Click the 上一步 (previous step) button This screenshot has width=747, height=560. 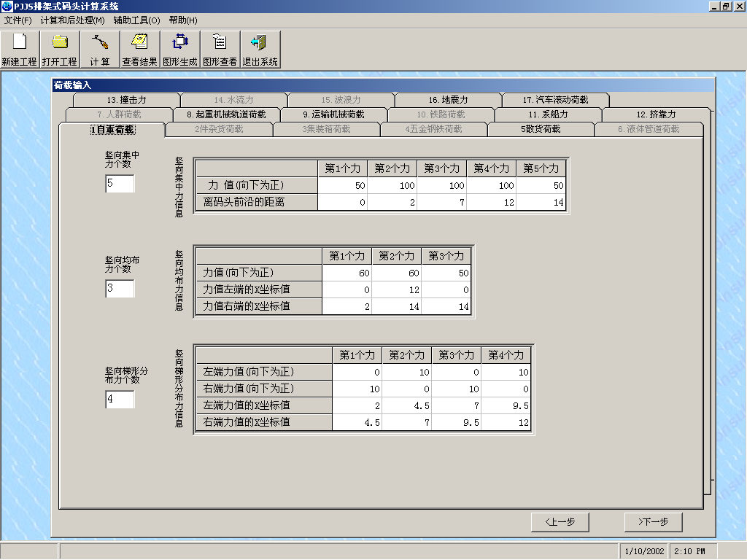click(560, 522)
